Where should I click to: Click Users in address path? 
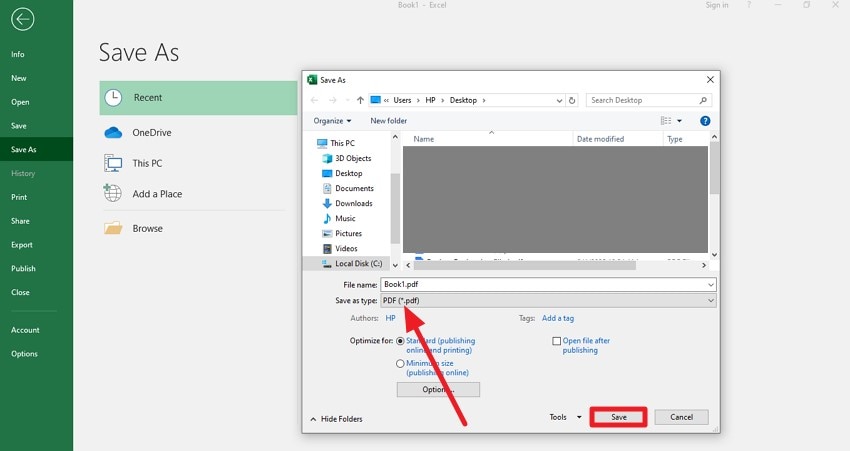click(x=402, y=100)
